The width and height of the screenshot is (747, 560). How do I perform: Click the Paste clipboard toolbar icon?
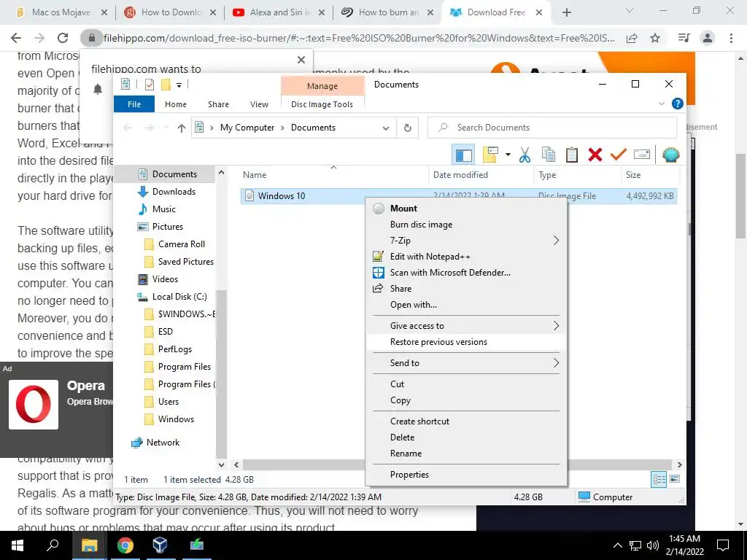(572, 155)
